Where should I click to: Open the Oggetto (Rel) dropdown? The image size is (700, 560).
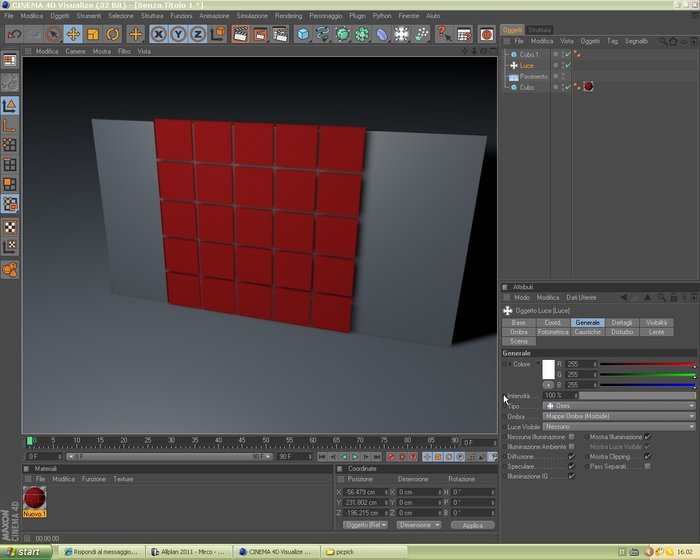[x=365, y=525]
